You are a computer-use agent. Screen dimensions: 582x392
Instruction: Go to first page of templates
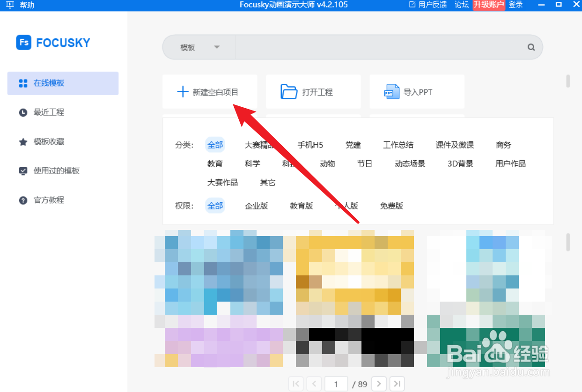point(296,384)
